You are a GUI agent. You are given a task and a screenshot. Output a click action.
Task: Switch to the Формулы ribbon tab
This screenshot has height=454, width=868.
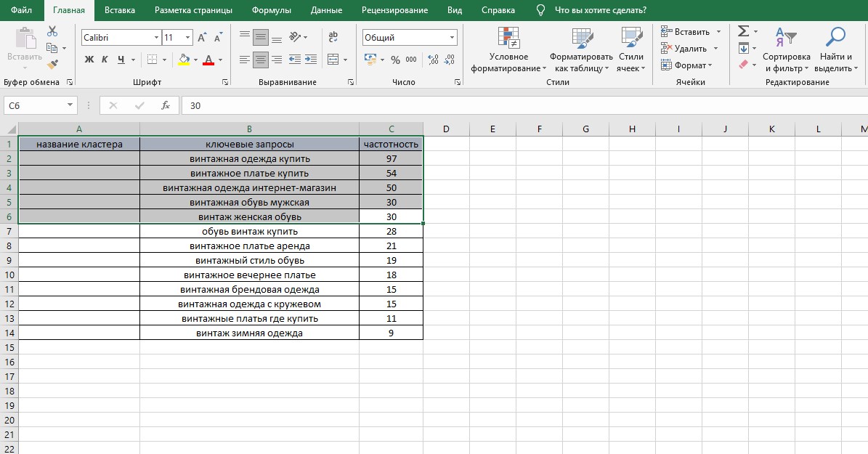click(271, 10)
